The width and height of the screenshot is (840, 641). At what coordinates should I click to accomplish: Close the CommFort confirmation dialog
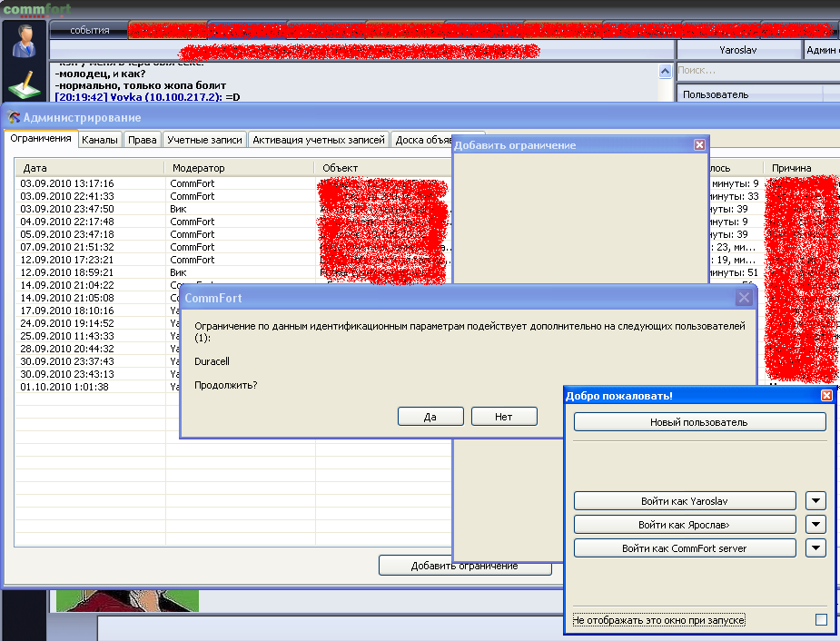pos(744,297)
